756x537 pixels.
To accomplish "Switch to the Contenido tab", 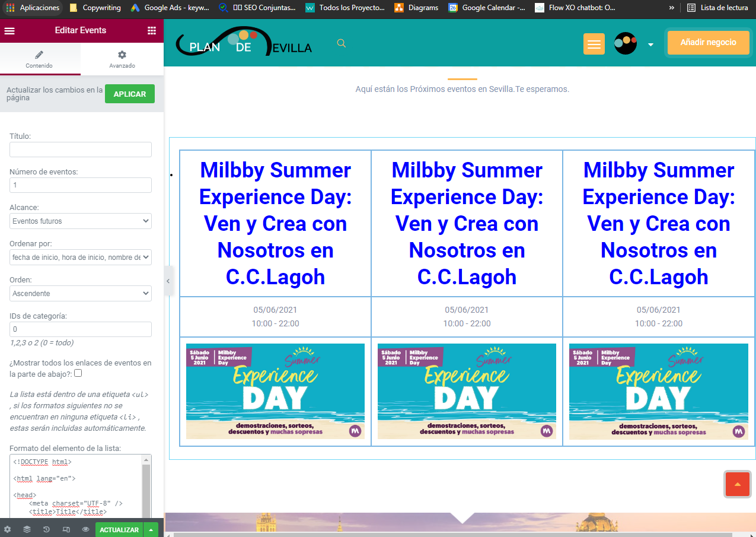I will tap(39, 59).
